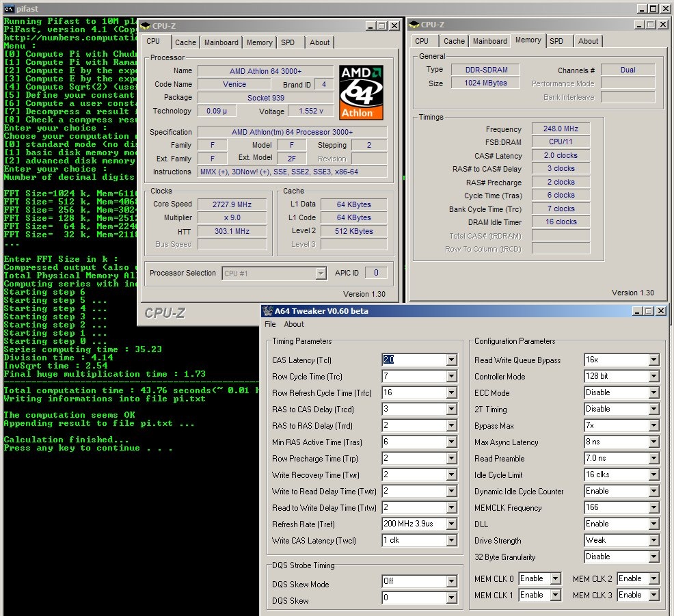
Task: Open the About tab in the Processor CPU-Z window
Action: [x=320, y=42]
